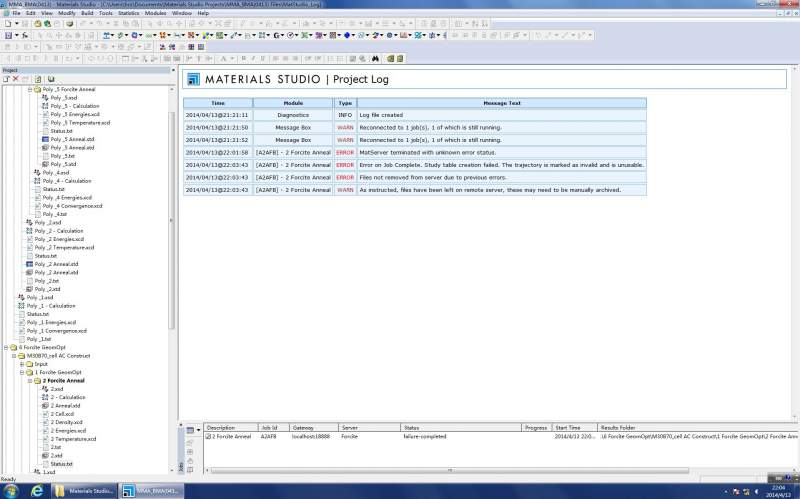Open the Statistics menu
Screen dimensions: 800x499
[x=129, y=13]
